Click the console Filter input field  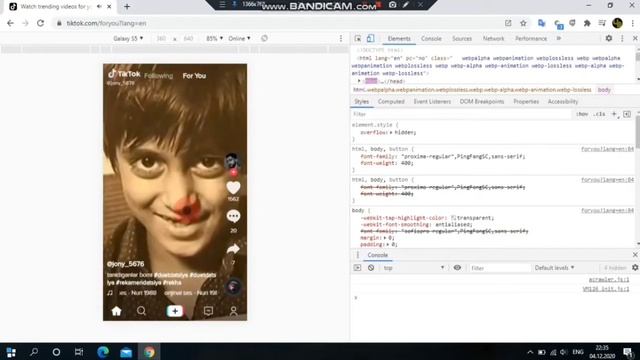pos(499,268)
